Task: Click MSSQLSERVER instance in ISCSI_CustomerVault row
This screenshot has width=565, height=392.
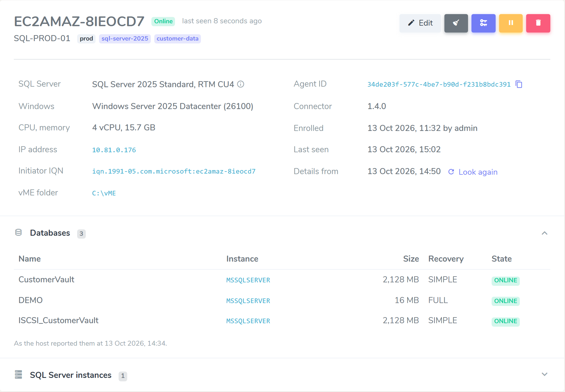Action: (248, 321)
